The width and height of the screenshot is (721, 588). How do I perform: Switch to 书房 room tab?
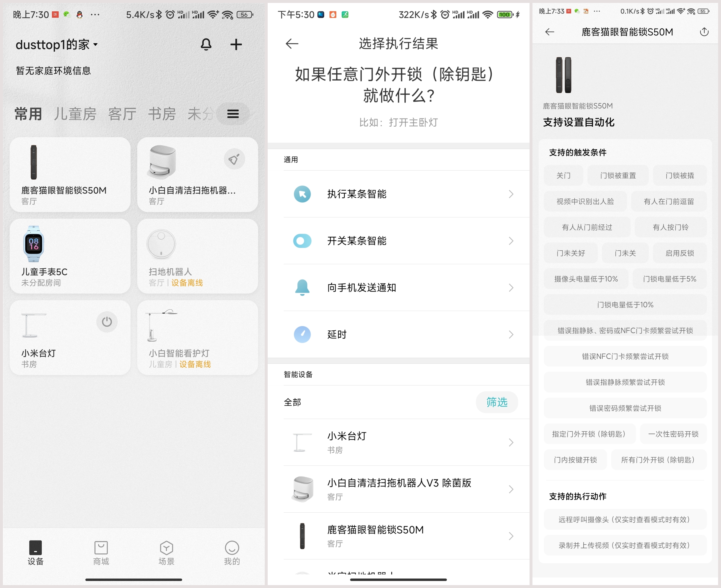click(162, 114)
